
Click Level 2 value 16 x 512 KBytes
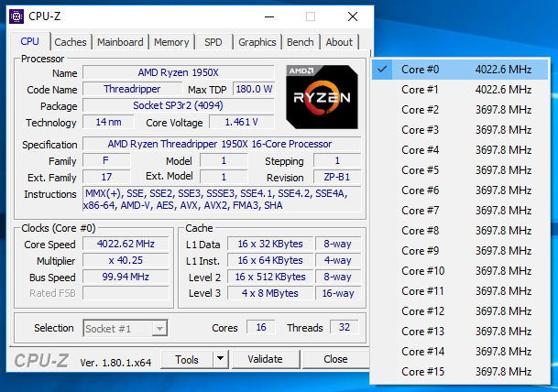point(270,277)
